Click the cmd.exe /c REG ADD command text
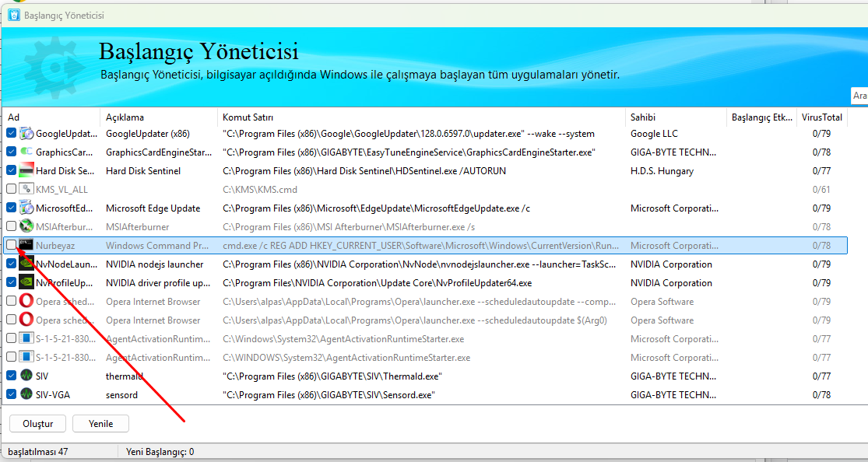 click(420, 246)
